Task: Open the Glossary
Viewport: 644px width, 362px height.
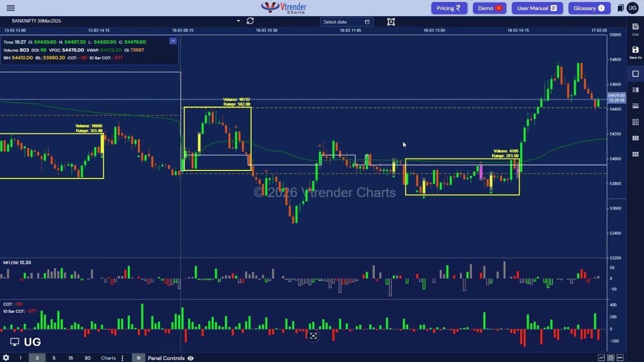Action: 589,8
